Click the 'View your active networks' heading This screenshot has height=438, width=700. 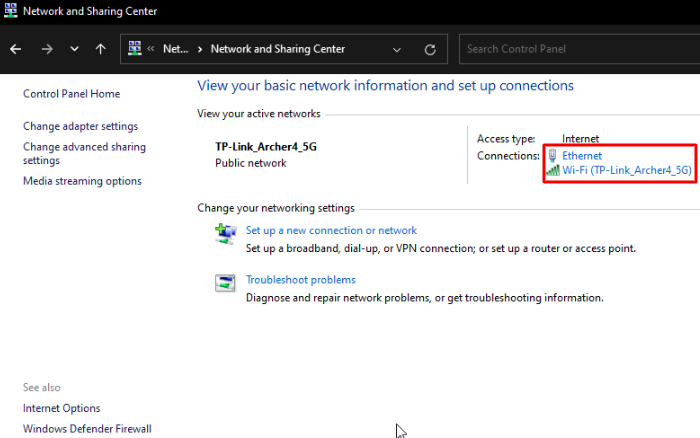point(259,114)
